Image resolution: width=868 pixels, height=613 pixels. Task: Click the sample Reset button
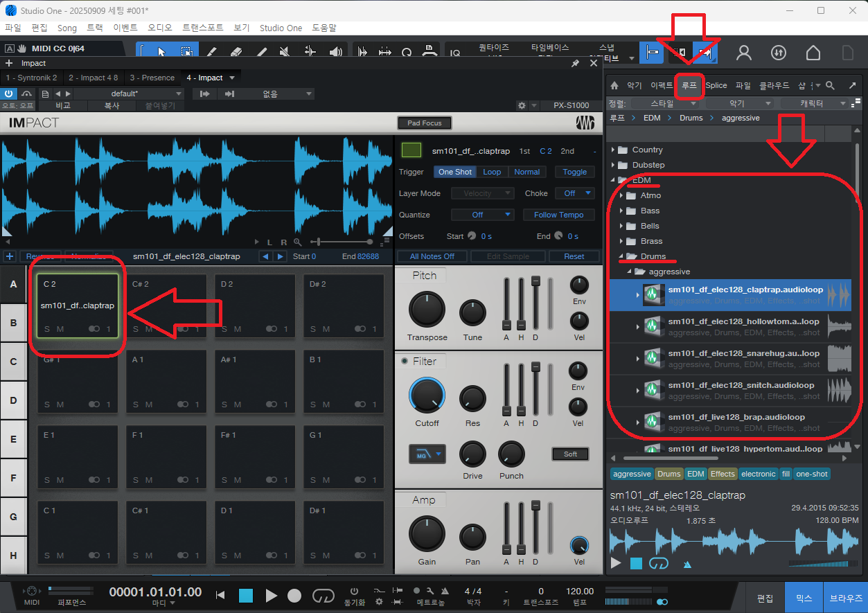574,256
